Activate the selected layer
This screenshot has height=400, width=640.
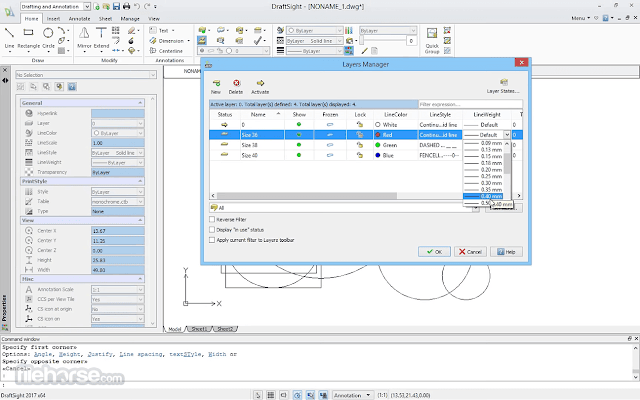coord(260,87)
